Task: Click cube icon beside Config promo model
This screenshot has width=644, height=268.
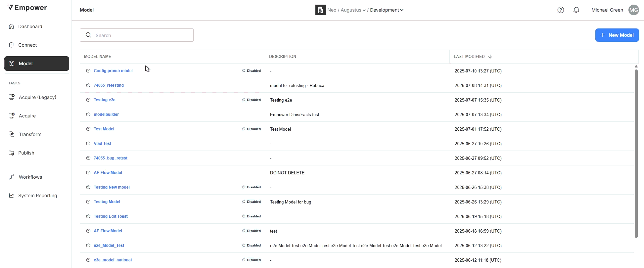Action: 88,71
